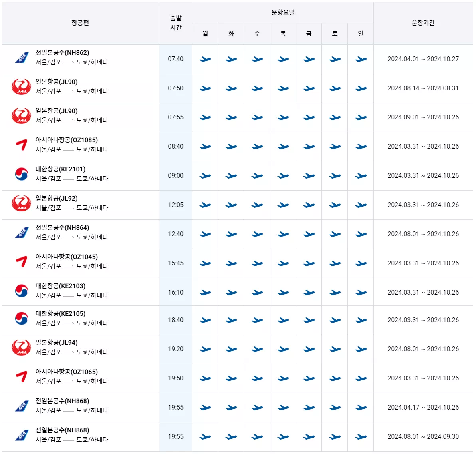Click the 토 plane icon in the NH864 row

pyautogui.click(x=335, y=234)
